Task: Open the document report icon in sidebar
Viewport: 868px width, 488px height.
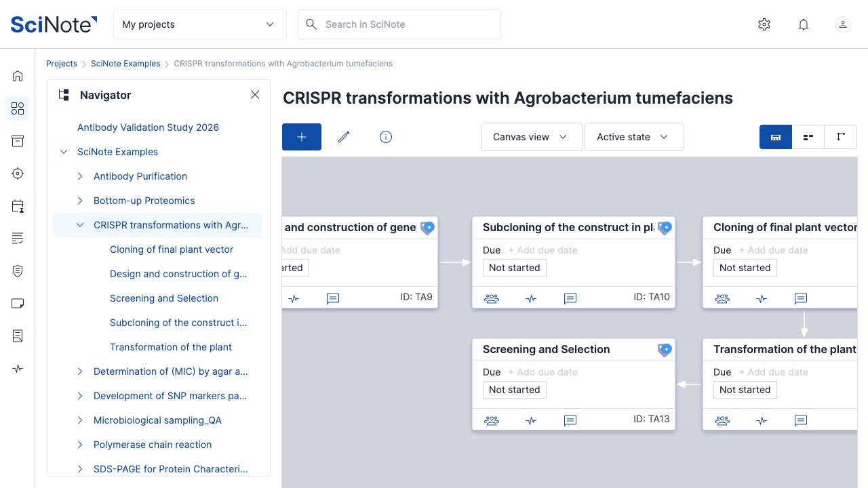Action: click(18, 336)
